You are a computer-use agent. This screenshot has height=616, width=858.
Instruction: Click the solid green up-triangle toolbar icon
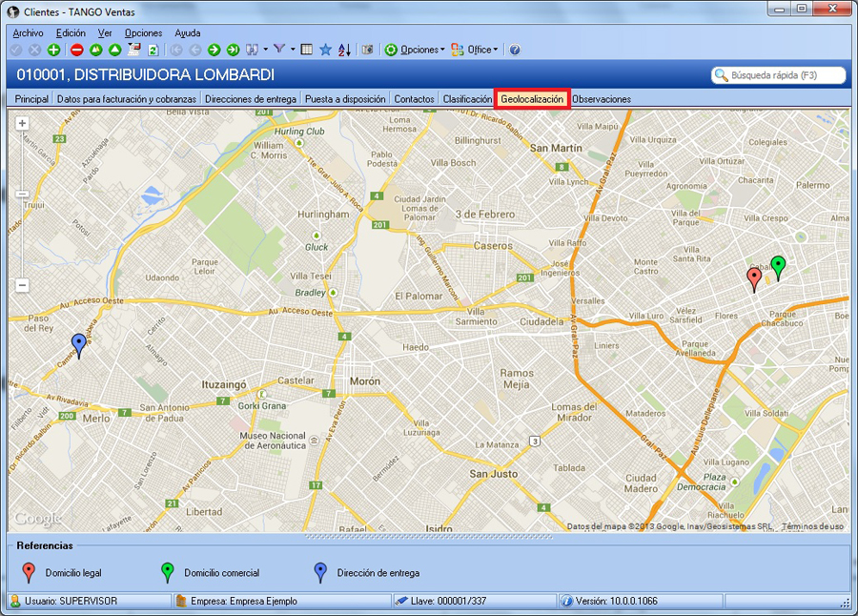click(x=115, y=50)
